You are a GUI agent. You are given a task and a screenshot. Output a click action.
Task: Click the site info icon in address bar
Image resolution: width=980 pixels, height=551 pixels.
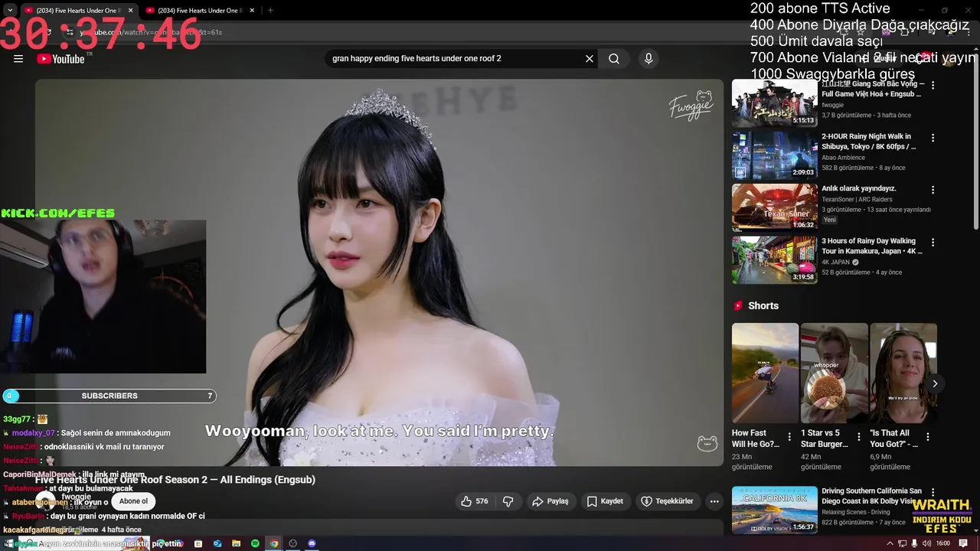click(70, 32)
